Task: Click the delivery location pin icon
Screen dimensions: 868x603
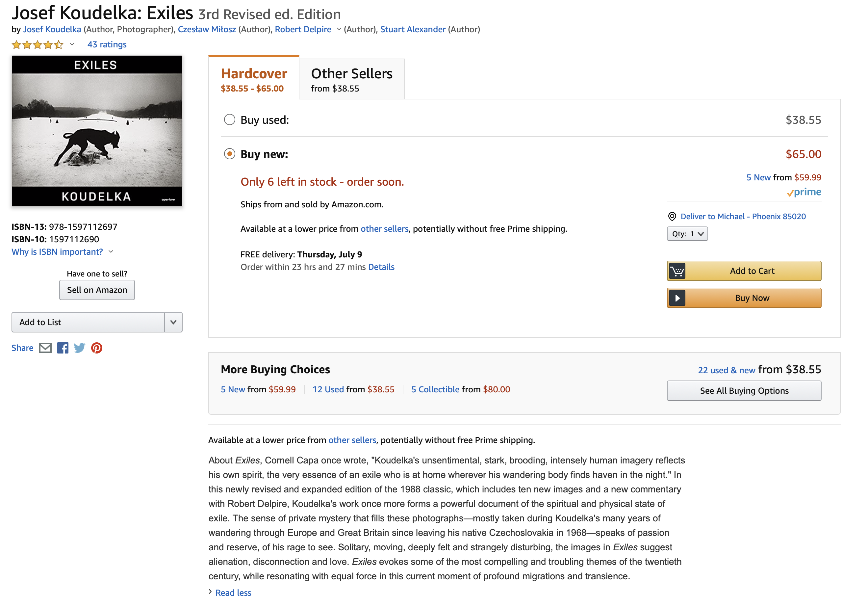Action: click(672, 217)
